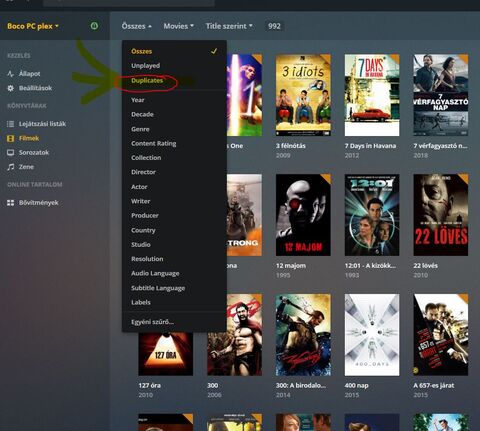Image resolution: width=480 pixels, height=431 pixels.
Task: Open the 12:01 movie poster
Action: tap(372, 215)
